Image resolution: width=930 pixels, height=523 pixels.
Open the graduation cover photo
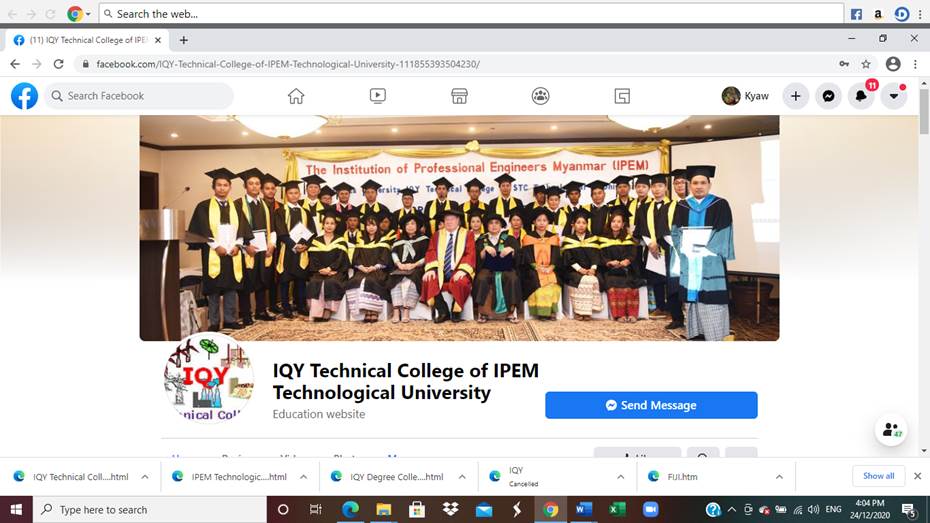click(x=459, y=228)
